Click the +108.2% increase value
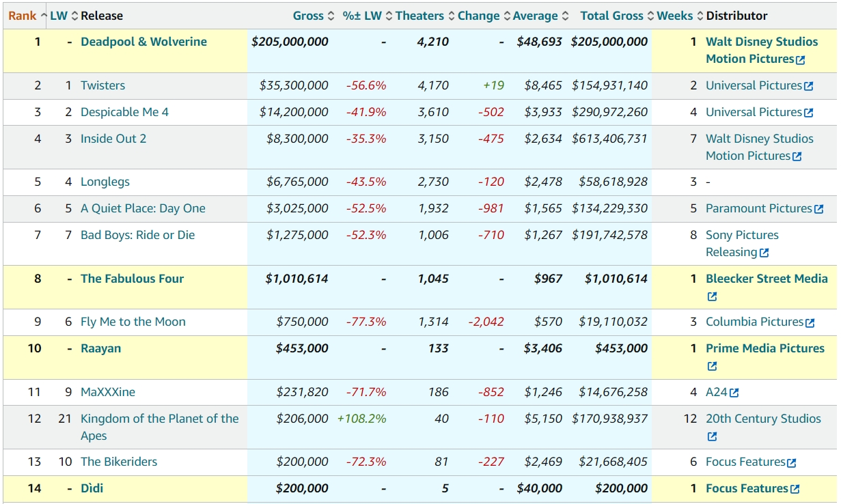The height and width of the screenshot is (504, 841). 362,419
